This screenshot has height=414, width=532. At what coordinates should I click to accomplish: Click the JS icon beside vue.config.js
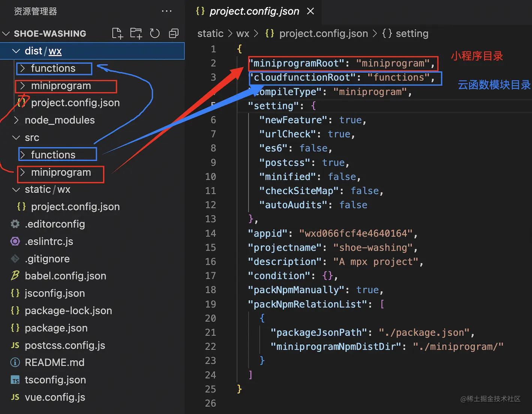coord(15,397)
